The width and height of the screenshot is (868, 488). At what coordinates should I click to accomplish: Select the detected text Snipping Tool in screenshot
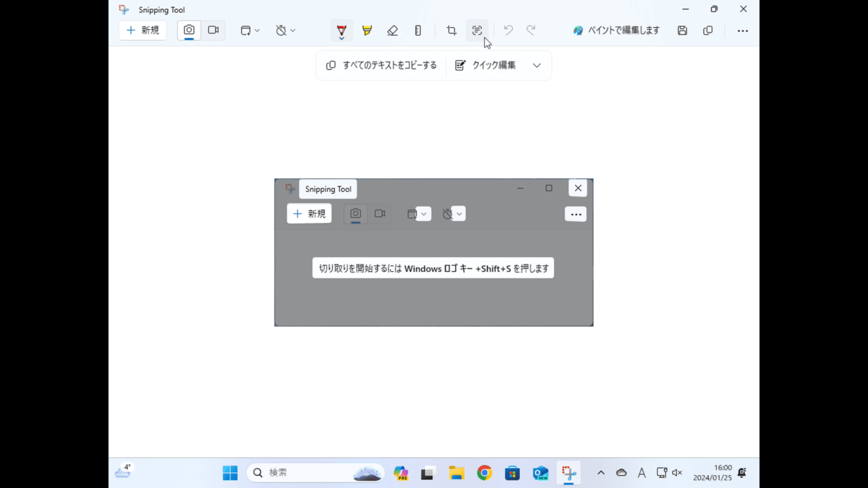tap(328, 189)
